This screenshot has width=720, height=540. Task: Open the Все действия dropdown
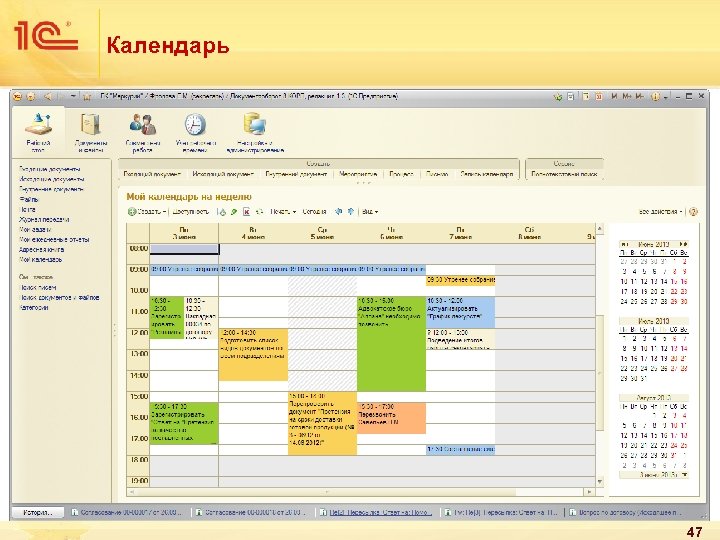click(660, 212)
